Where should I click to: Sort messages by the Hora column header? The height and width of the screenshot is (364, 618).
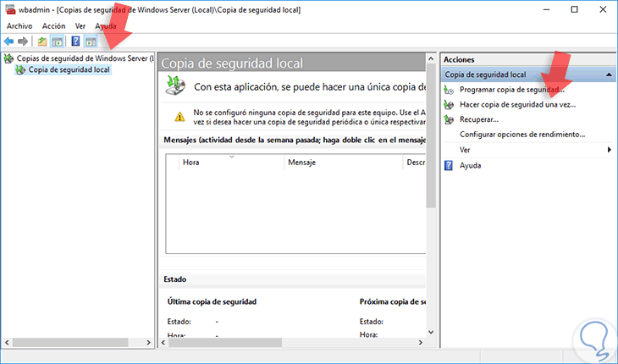pyautogui.click(x=232, y=163)
